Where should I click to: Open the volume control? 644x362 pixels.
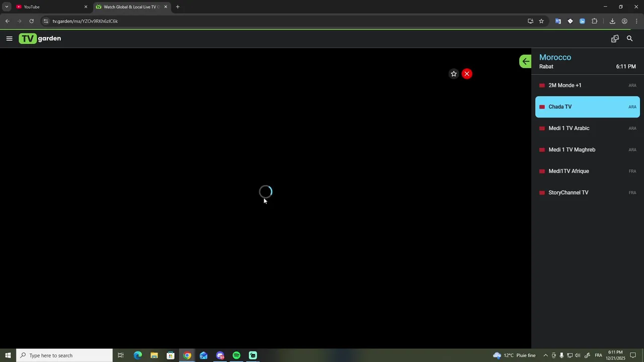coord(578,355)
